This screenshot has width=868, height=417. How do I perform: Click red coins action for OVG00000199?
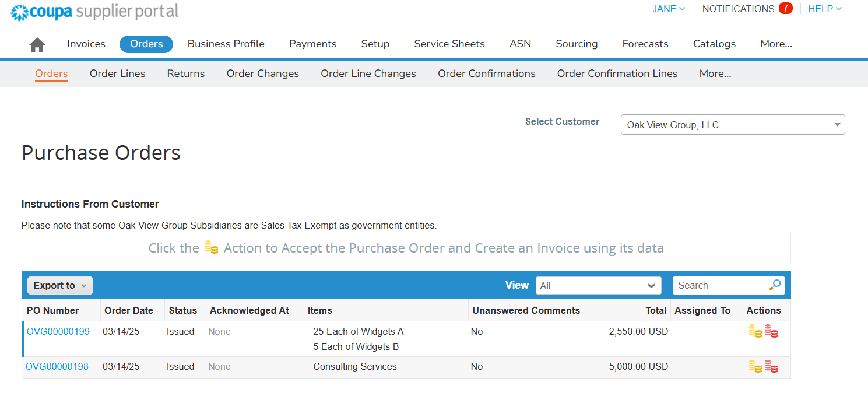click(x=771, y=331)
